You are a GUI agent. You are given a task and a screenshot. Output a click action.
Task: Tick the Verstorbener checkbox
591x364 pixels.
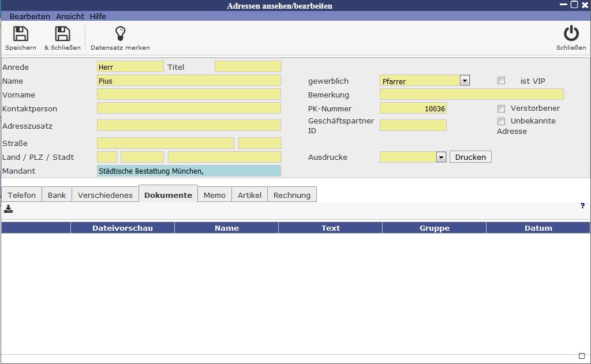[501, 108]
